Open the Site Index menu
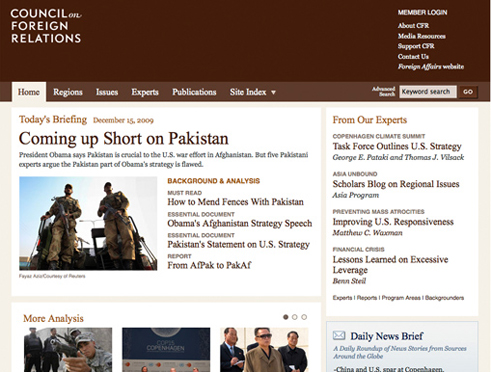491x372 pixels. 248,92
